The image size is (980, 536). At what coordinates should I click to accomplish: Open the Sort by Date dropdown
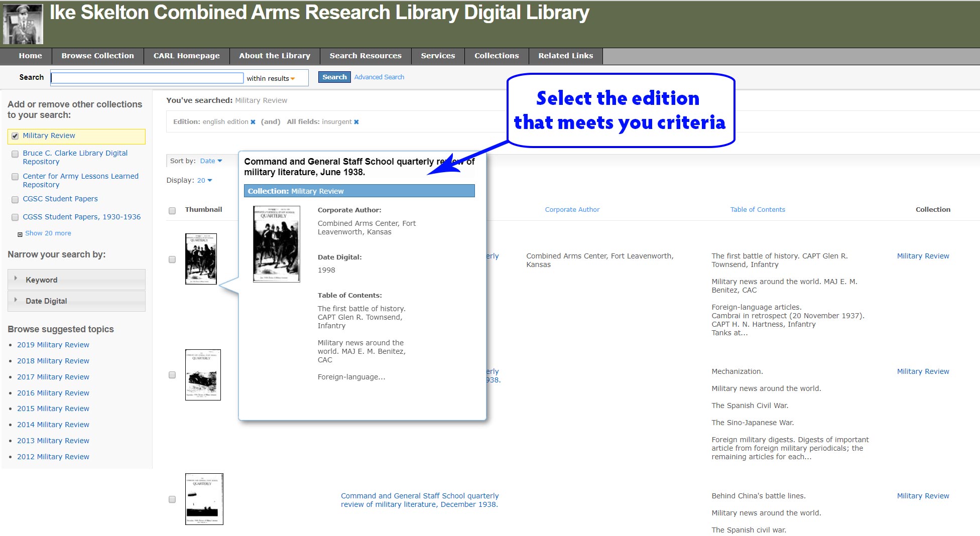tap(211, 161)
